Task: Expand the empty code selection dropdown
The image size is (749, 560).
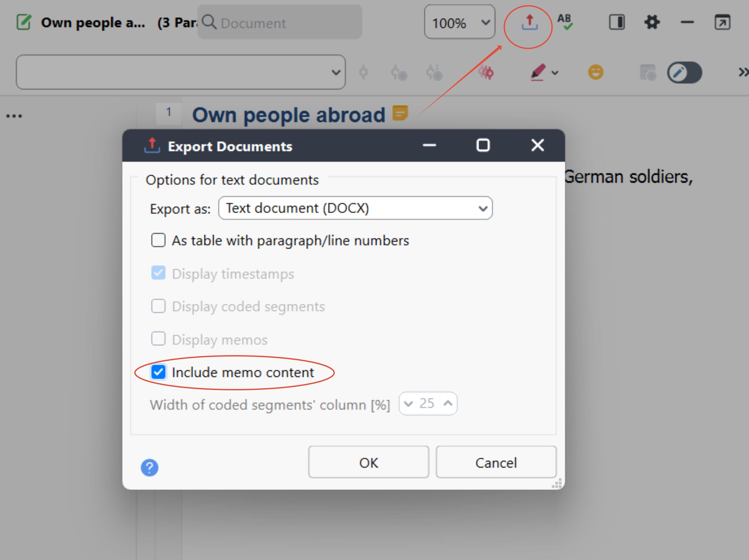Action: pyautogui.click(x=180, y=72)
